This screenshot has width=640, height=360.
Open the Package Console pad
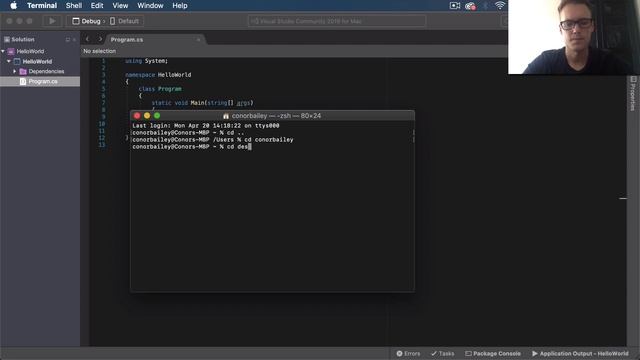(x=493, y=353)
